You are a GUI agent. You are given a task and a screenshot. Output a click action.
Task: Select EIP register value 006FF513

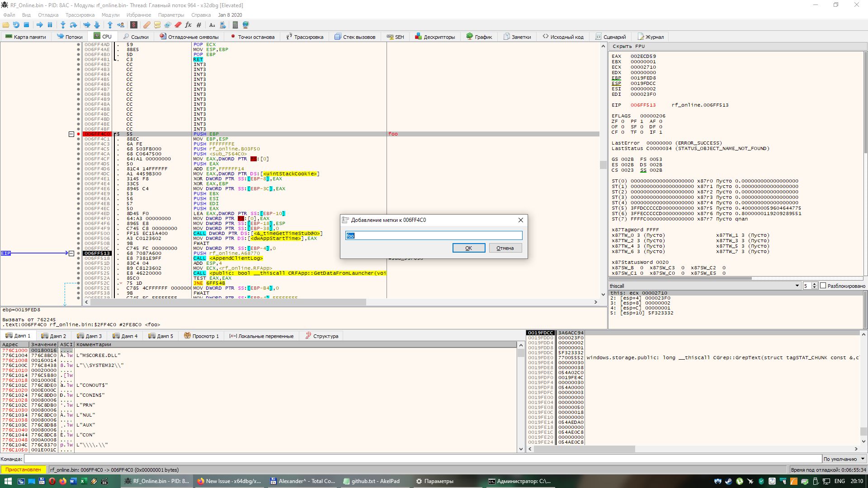[643, 105]
